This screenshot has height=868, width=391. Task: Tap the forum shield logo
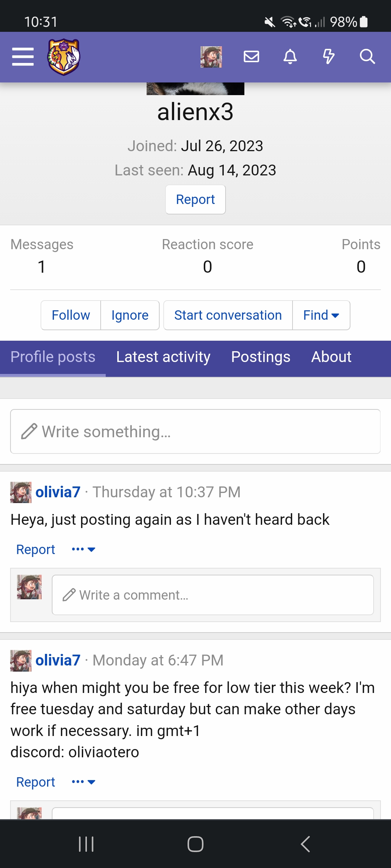coord(64,57)
